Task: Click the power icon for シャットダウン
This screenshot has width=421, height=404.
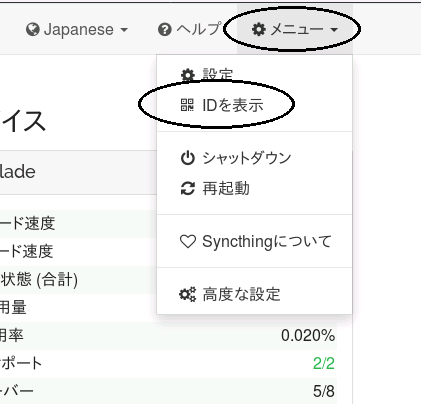Action: pos(188,158)
